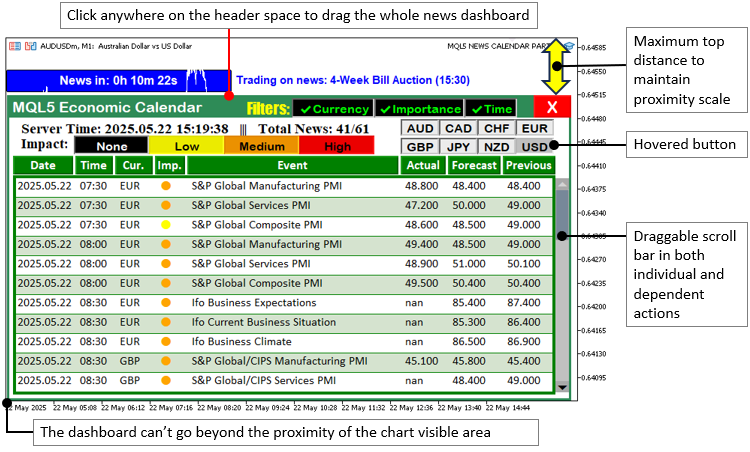This screenshot has width=750, height=452.
Task: Select the 08:00 S&P Global Services PMI event
Action: point(284,264)
